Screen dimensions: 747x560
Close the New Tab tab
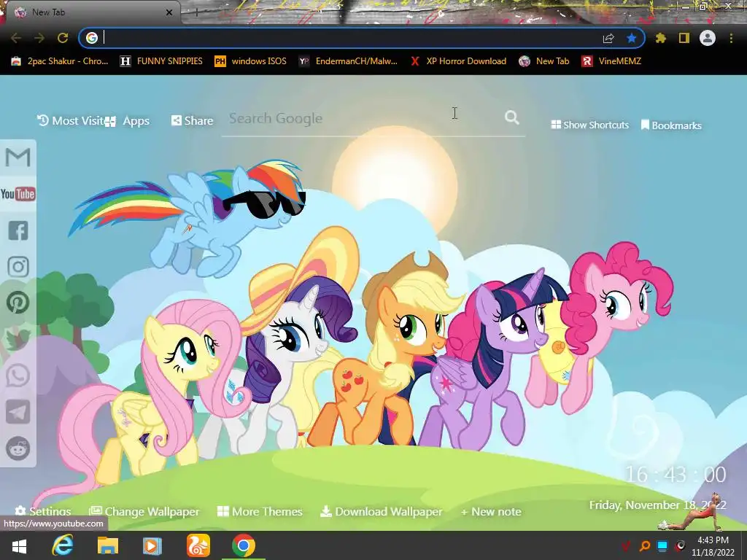pos(169,13)
